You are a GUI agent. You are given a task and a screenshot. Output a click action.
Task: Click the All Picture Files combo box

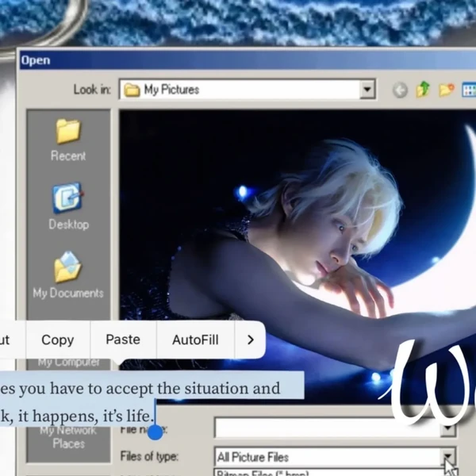[x=327, y=457]
